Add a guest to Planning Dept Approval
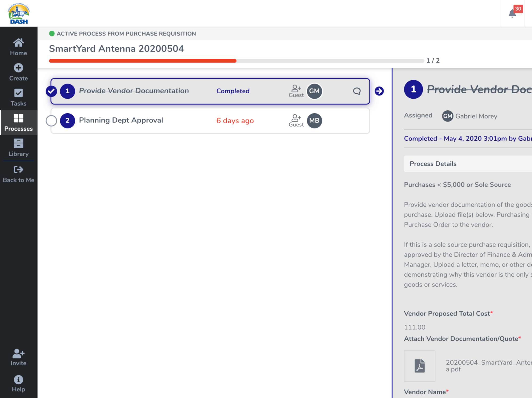Viewport: 532px width, 398px height. 296,119
